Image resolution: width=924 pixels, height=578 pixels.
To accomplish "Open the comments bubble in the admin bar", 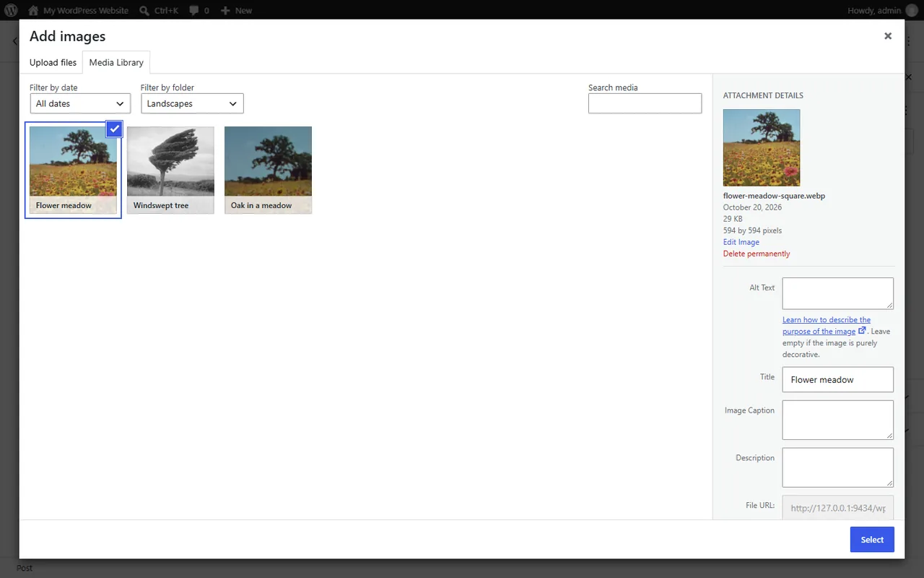I will coord(199,10).
